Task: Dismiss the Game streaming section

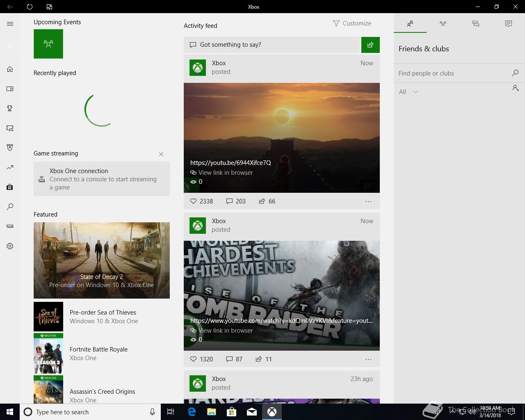Action: click(161, 154)
